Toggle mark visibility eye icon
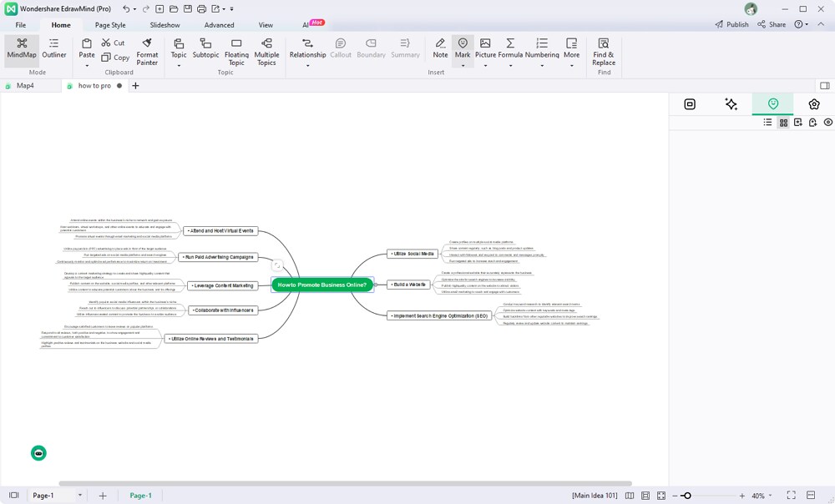This screenshot has height=504, width=835. pyautogui.click(x=828, y=123)
